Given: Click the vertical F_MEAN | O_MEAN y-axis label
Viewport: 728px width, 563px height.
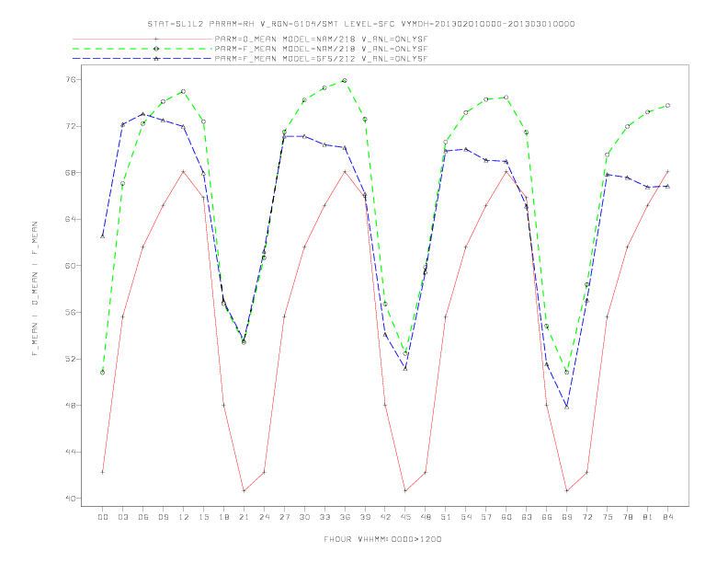Looking at the screenshot, I should coord(35,289).
